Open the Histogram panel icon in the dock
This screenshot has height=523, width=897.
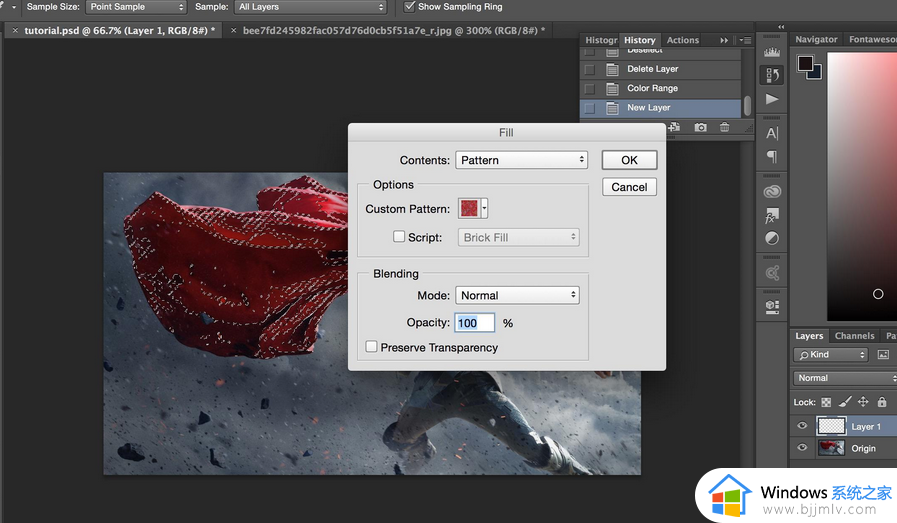pos(772,52)
